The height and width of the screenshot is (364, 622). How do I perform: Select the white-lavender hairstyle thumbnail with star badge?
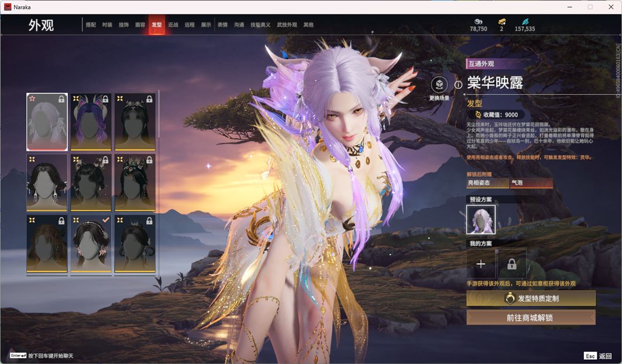click(x=47, y=122)
